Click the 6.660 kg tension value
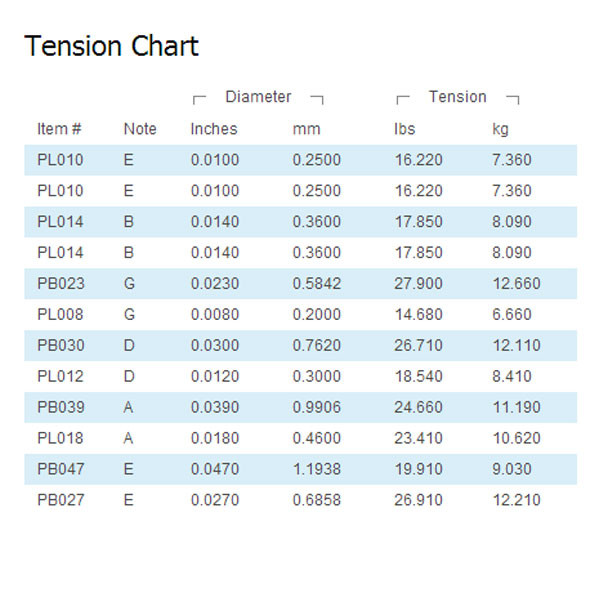Image resolution: width=600 pixels, height=600 pixels. point(512,315)
